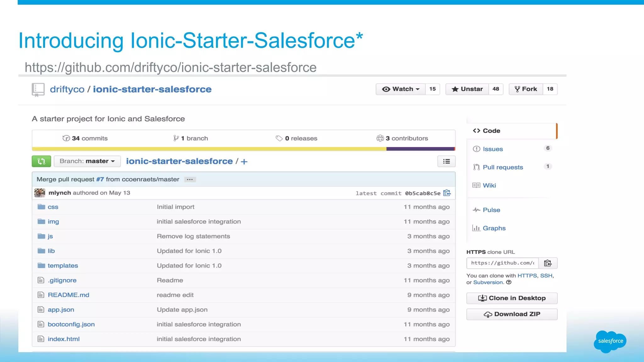Image resolution: width=644 pixels, height=362 pixels.
Task: Open the bootconfig.json file
Action: [x=71, y=325]
